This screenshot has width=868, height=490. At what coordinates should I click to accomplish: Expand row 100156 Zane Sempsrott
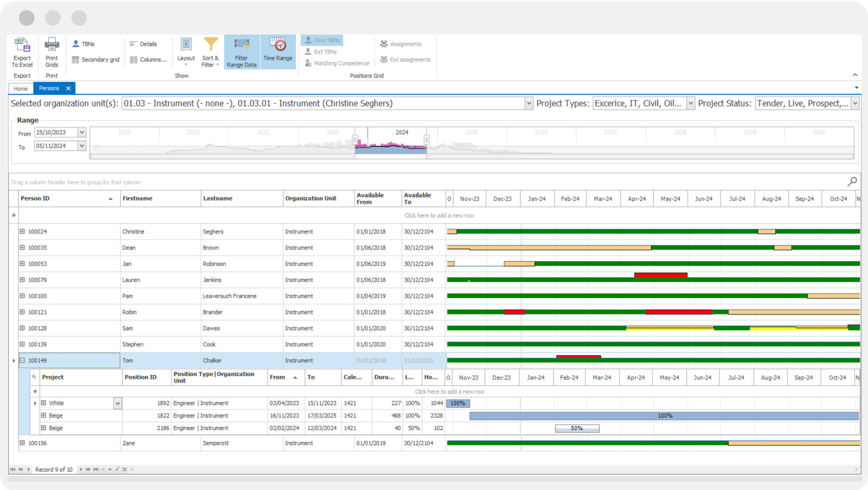point(22,443)
